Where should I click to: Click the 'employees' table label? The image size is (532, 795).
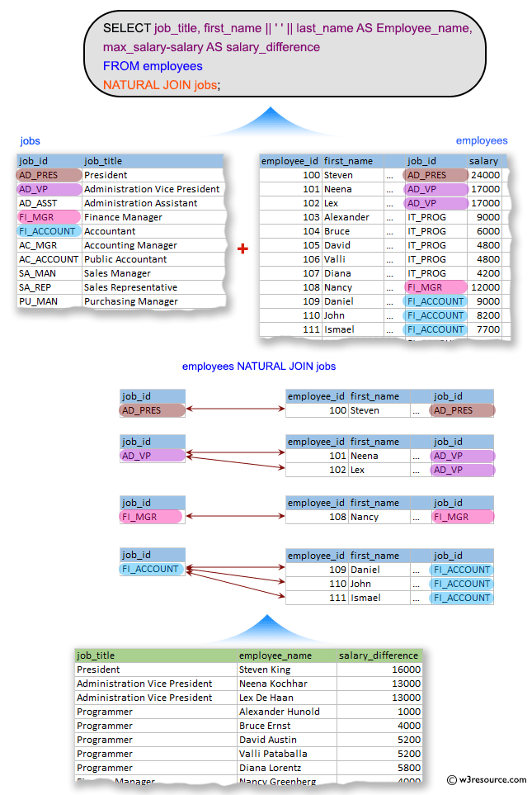click(482, 140)
